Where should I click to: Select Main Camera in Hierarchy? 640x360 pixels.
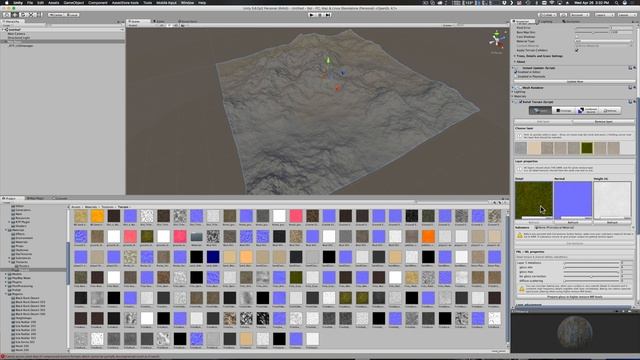(x=17, y=34)
